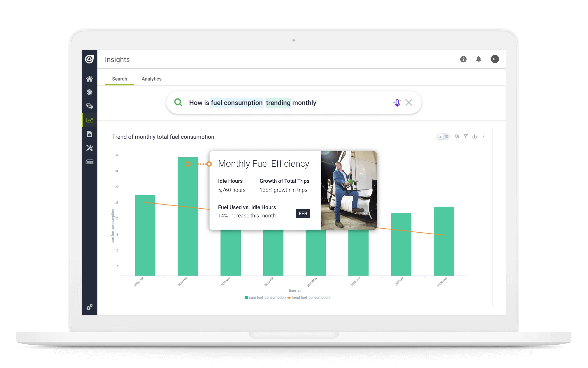Click the tools/wrench icon in sidebar

[x=90, y=148]
